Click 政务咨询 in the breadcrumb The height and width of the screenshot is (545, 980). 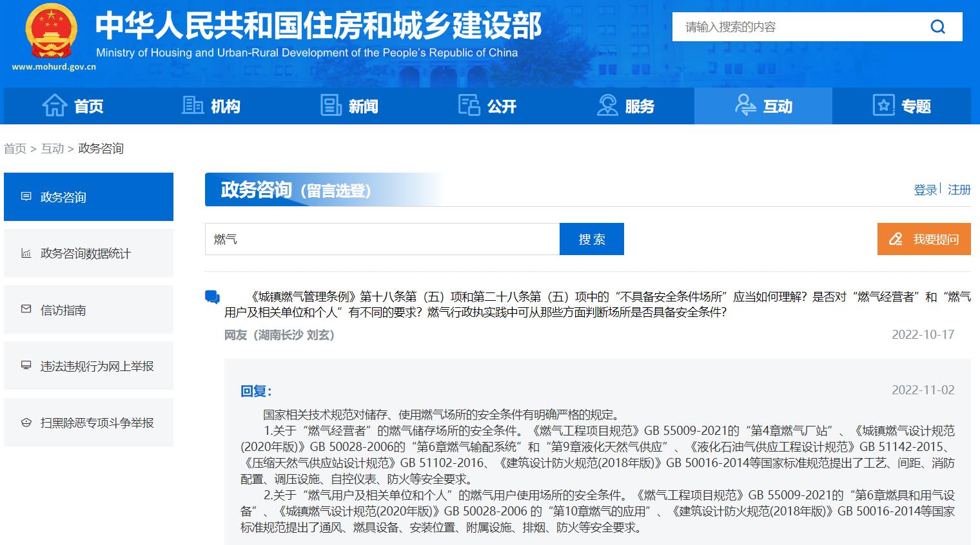101,149
